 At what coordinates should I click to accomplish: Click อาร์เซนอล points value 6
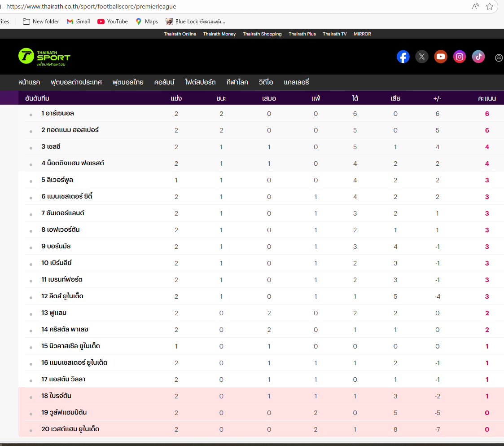click(487, 114)
